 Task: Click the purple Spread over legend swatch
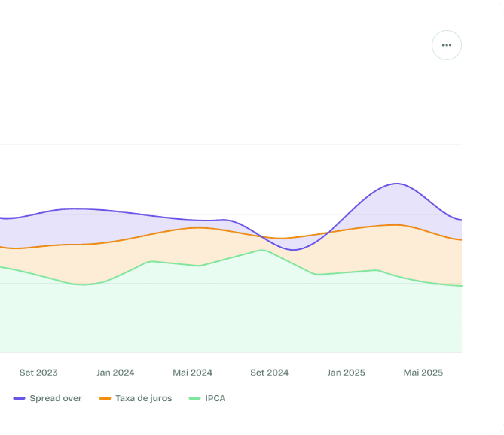19,398
